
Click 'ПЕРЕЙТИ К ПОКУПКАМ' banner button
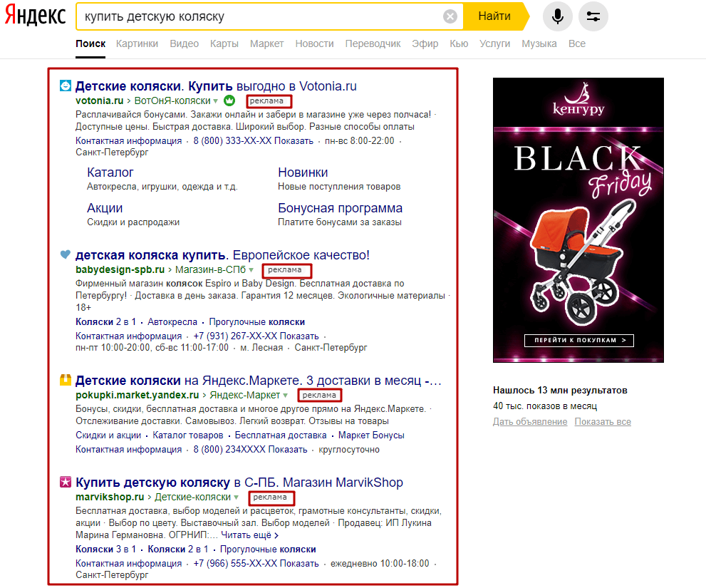(579, 340)
